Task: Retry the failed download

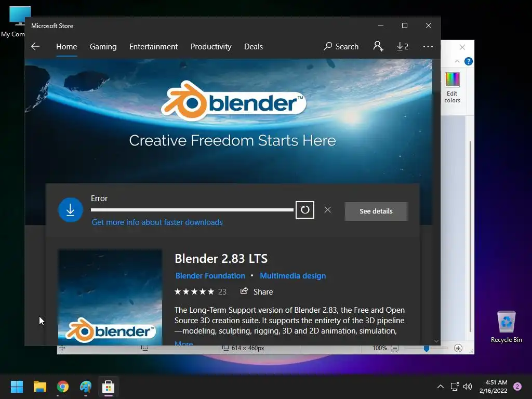Action: point(304,210)
